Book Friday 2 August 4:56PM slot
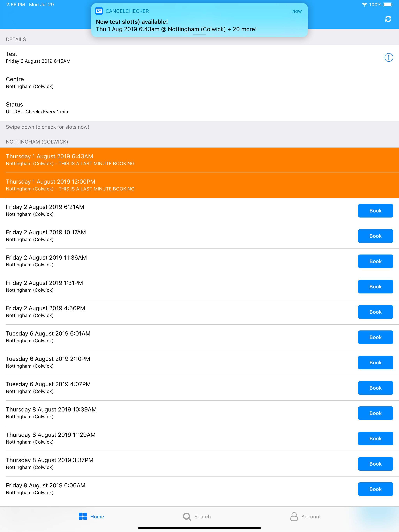This screenshot has width=399, height=532. pyautogui.click(x=375, y=312)
